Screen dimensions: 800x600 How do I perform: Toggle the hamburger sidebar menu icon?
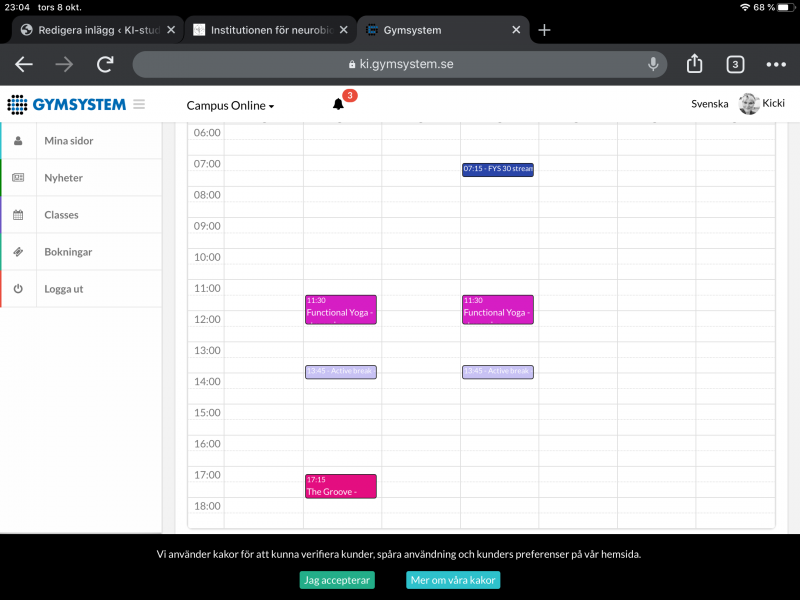pos(139,104)
